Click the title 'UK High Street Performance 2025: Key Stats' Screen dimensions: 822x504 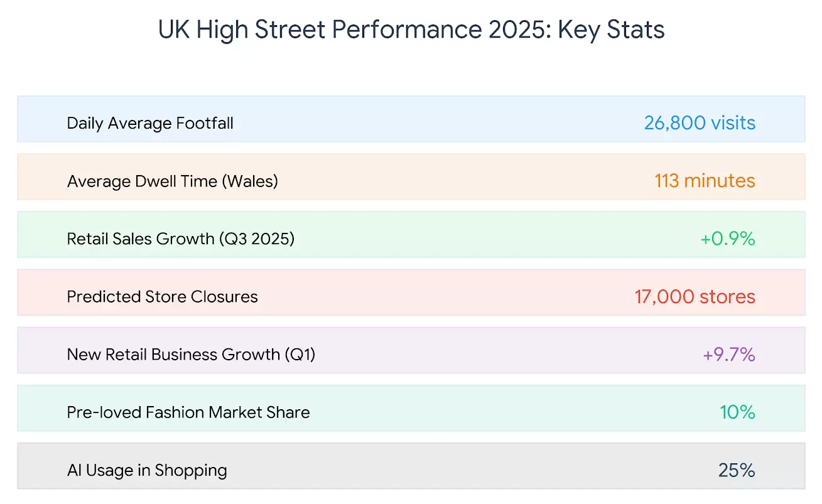pyautogui.click(x=411, y=30)
